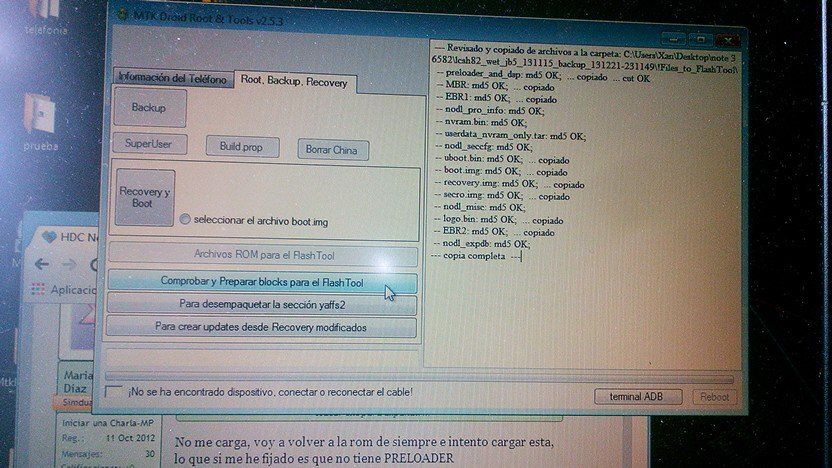Open the 'prueba' desktop folder icon

(40, 122)
